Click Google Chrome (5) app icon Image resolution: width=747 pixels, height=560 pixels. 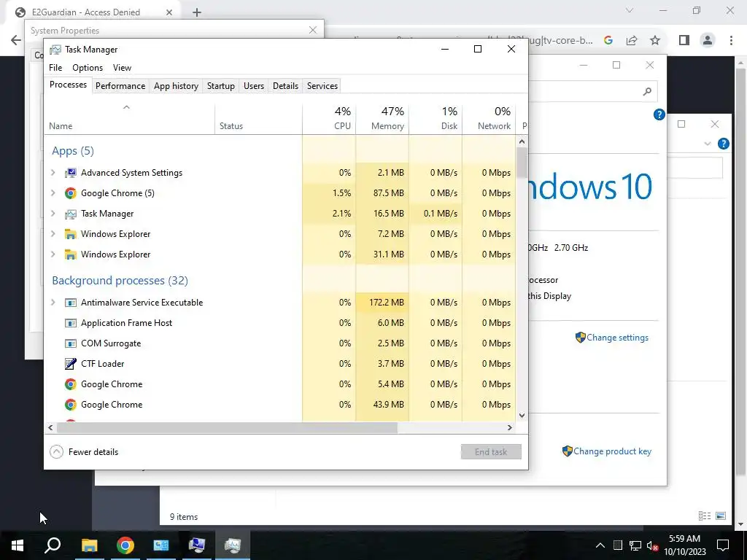click(x=71, y=193)
